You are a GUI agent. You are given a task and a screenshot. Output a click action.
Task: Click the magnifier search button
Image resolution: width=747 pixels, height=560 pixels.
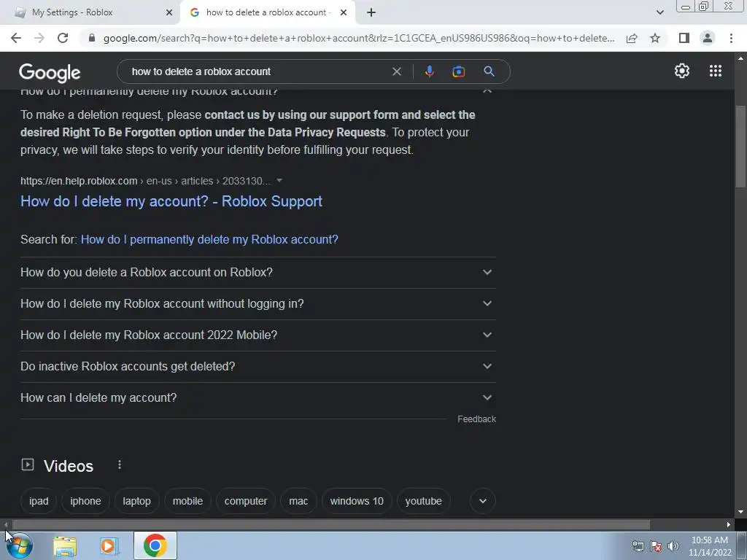click(489, 71)
